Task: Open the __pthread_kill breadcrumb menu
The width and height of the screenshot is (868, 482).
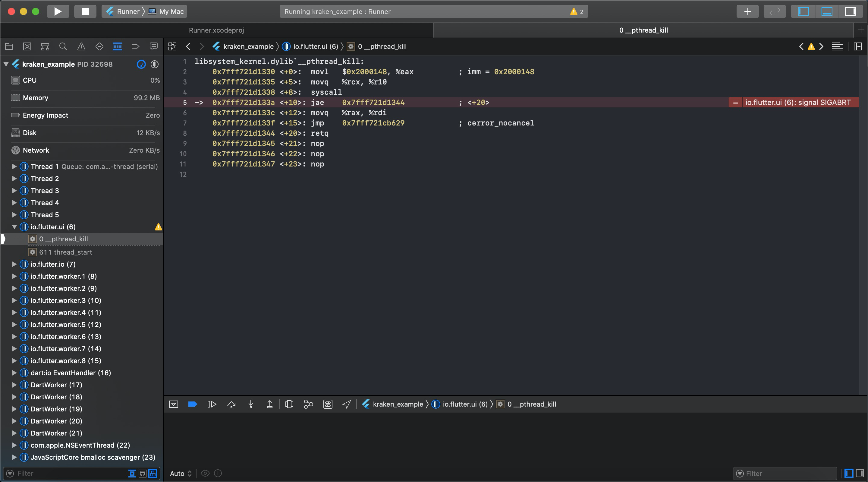Action: (383, 46)
